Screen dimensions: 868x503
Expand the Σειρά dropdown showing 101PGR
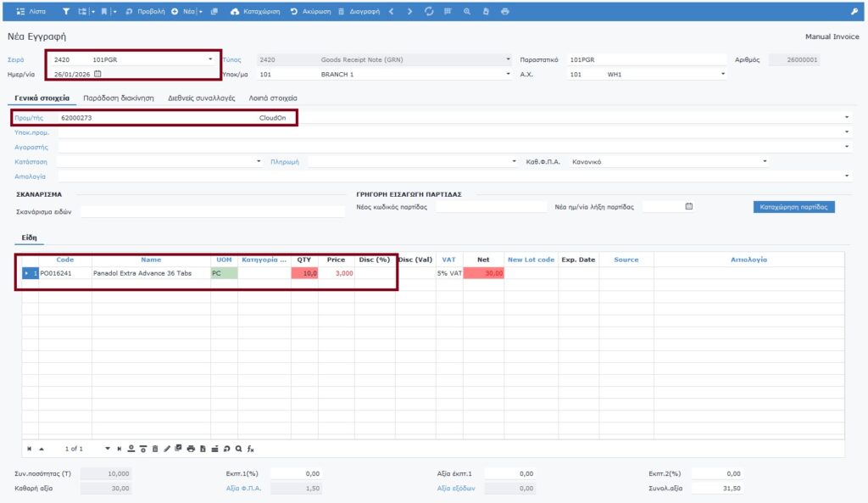click(210, 59)
